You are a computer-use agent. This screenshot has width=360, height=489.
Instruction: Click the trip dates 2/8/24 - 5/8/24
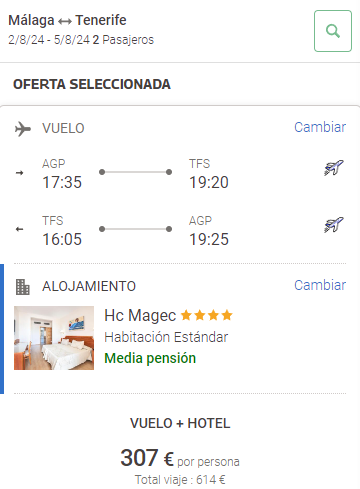[x=49, y=40]
